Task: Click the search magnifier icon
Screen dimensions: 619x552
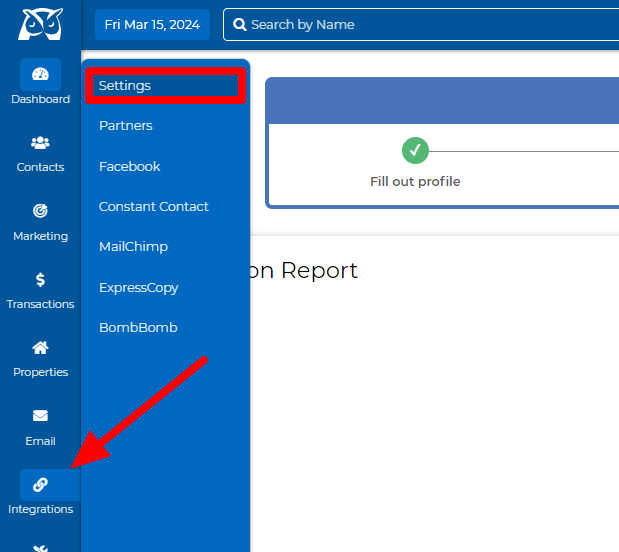Action: click(240, 24)
